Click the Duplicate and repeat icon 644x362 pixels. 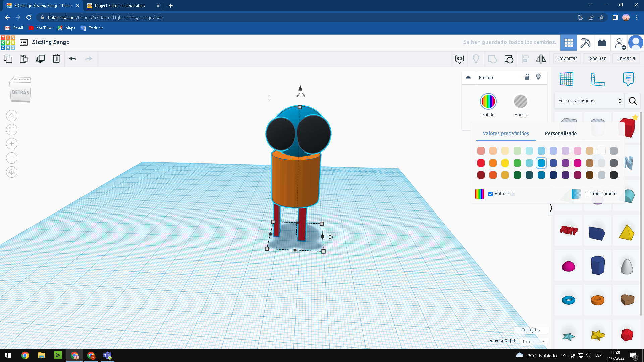40,59
